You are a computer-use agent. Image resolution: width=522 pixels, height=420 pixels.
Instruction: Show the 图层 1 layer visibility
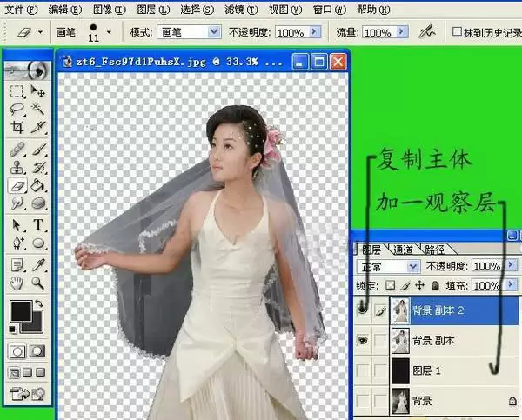click(x=363, y=370)
